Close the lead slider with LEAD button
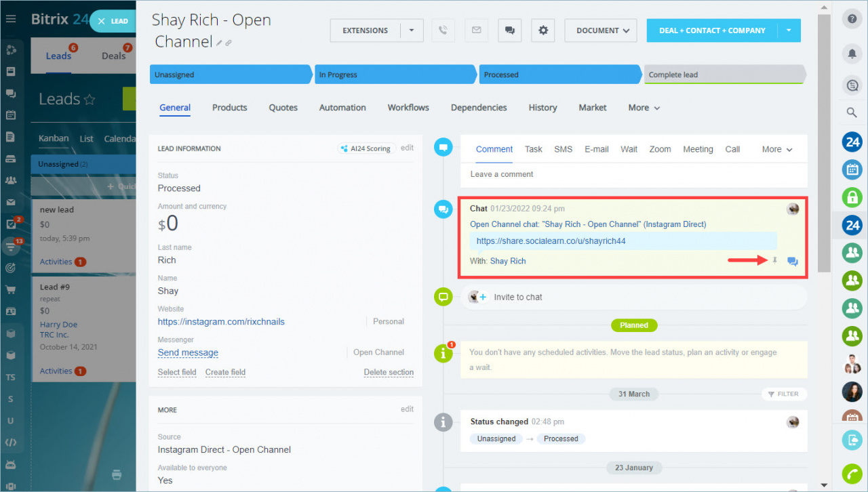Viewport: 868px width, 492px height. (113, 21)
